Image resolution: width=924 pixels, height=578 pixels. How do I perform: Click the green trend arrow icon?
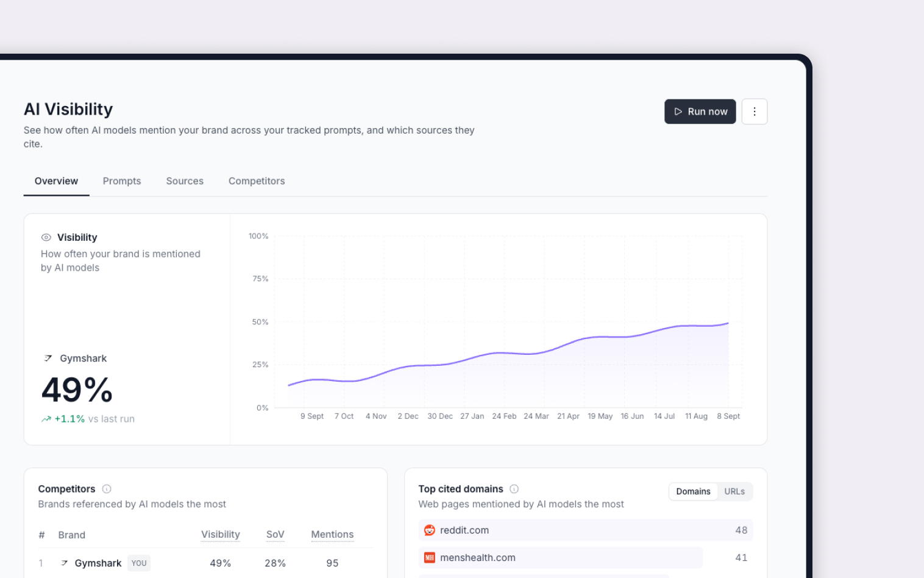click(x=46, y=419)
